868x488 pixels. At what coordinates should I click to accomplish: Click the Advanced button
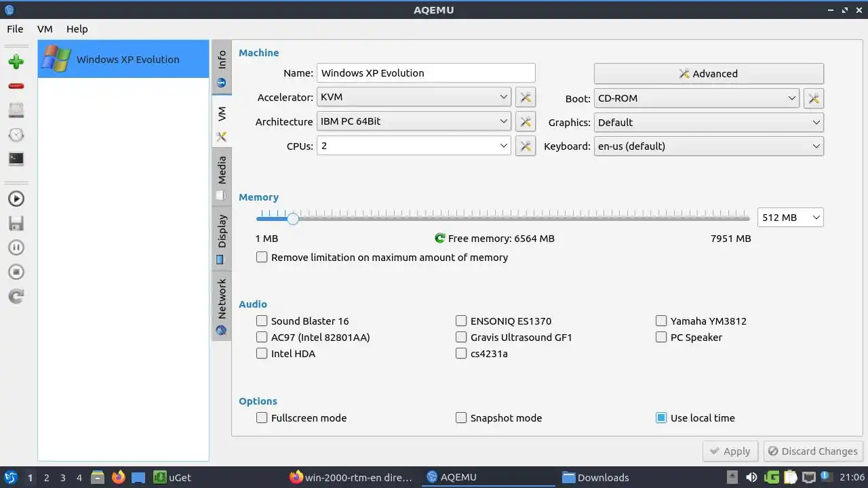pyautogui.click(x=709, y=74)
